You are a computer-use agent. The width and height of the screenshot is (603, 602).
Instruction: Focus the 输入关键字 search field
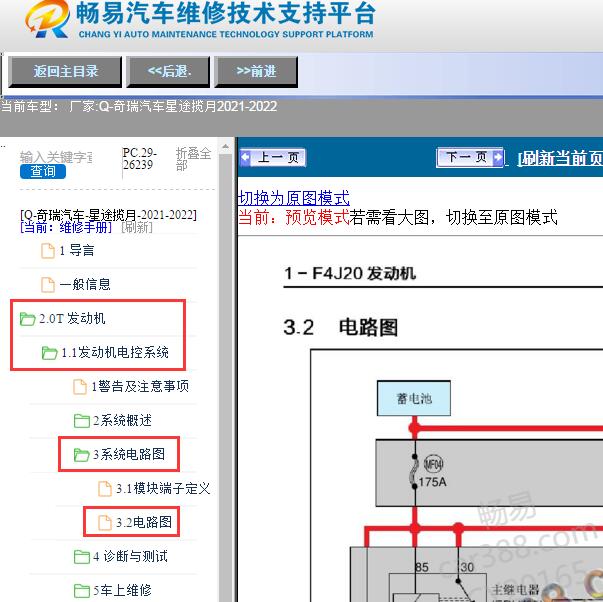click(x=56, y=157)
